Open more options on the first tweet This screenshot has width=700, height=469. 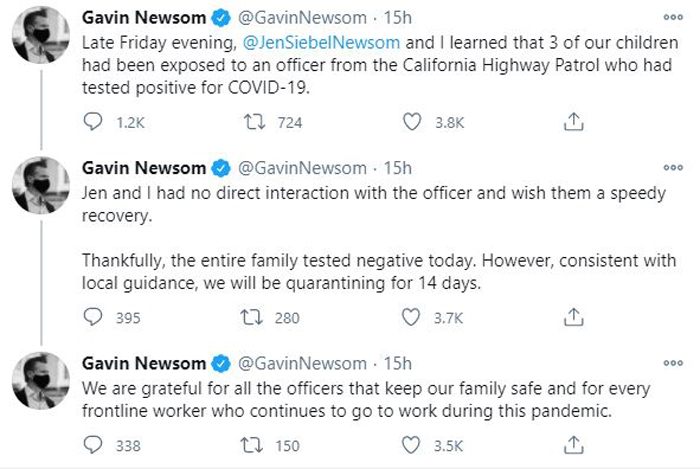673,17
